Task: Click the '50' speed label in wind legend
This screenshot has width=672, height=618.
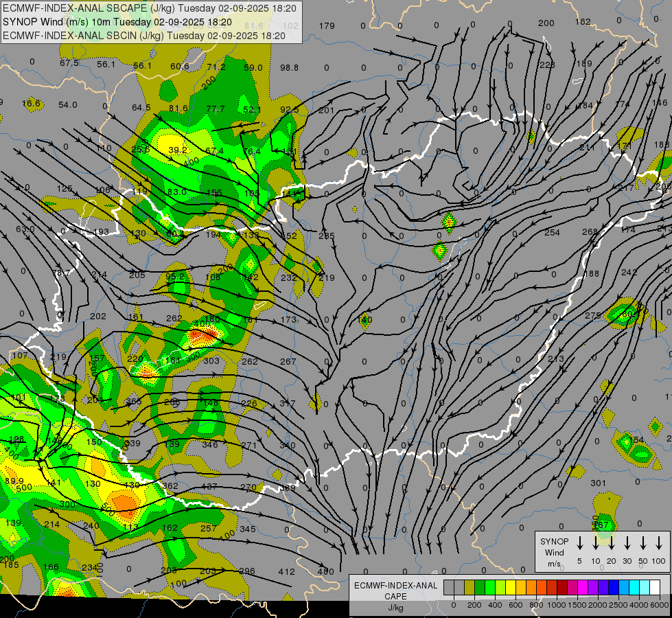Action: (x=643, y=561)
